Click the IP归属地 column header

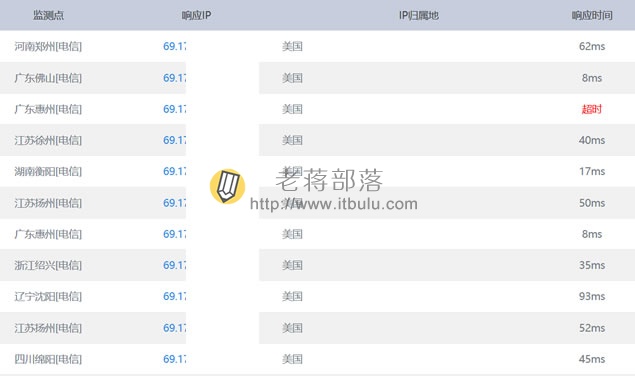[419, 15]
